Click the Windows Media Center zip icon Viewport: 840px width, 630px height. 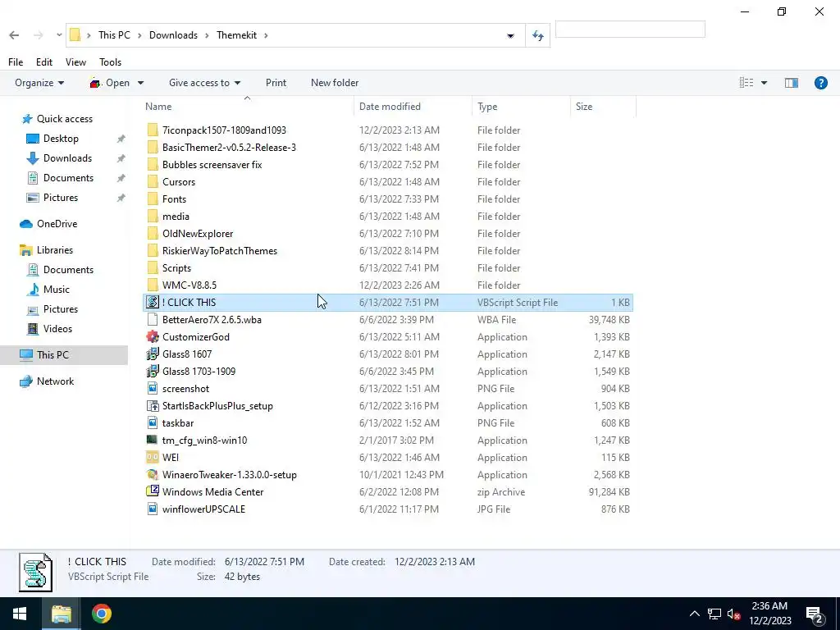point(153,492)
